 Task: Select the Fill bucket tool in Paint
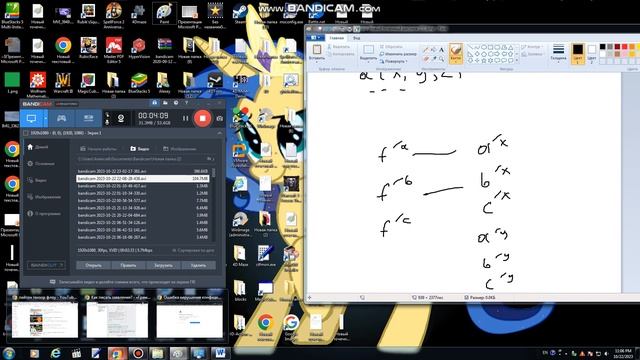(x=433, y=50)
